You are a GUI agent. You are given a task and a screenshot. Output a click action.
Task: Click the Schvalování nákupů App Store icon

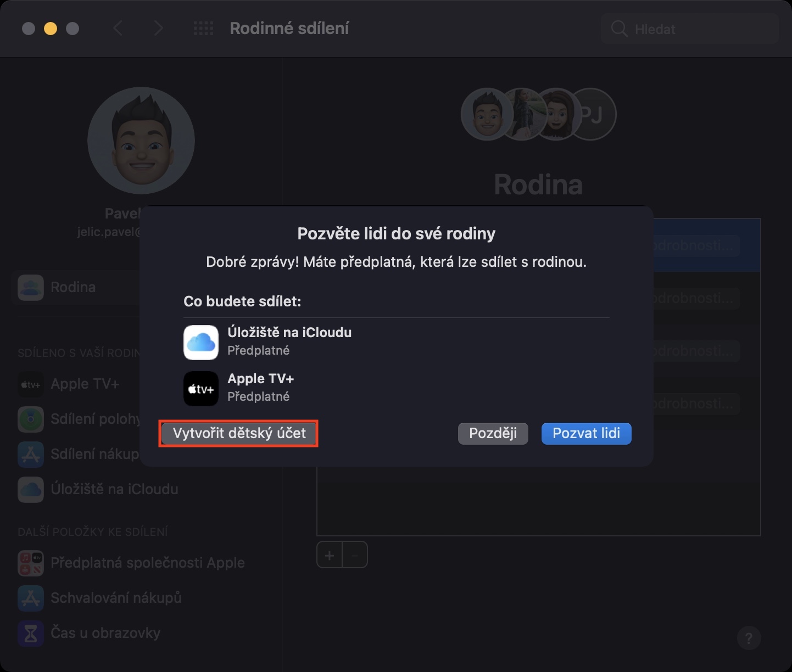tap(31, 598)
